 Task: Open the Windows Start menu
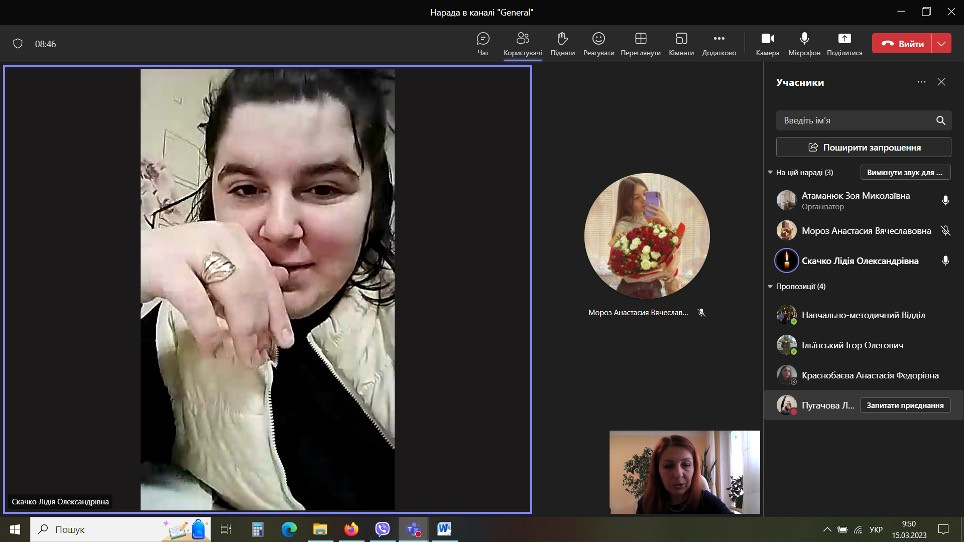pyautogui.click(x=15, y=529)
